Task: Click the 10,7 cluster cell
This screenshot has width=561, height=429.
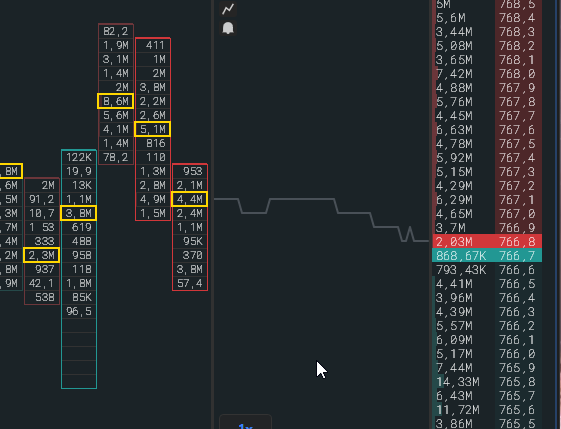Action: (x=42, y=213)
